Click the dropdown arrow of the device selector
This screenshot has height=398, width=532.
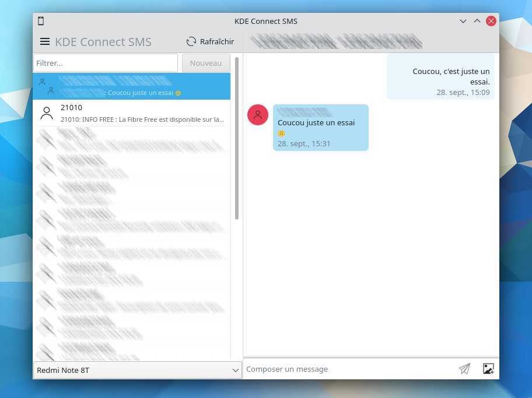[x=235, y=370]
